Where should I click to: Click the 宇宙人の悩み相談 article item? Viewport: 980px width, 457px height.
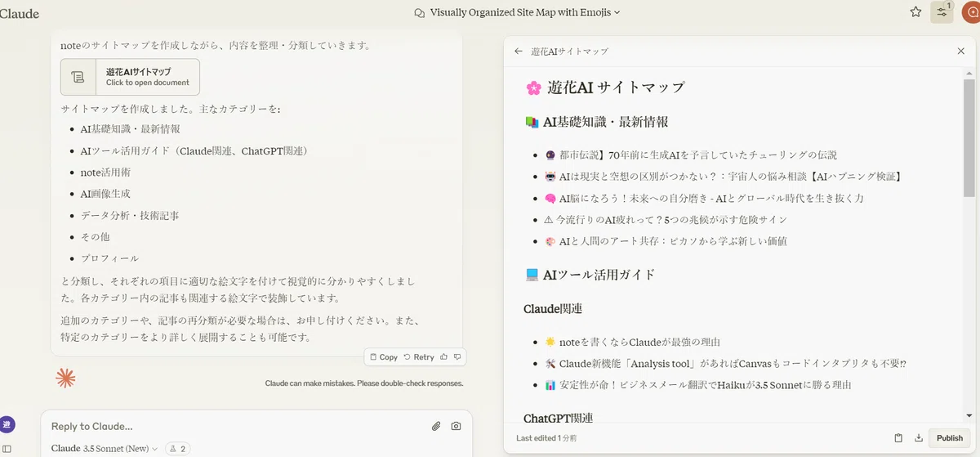coord(722,176)
